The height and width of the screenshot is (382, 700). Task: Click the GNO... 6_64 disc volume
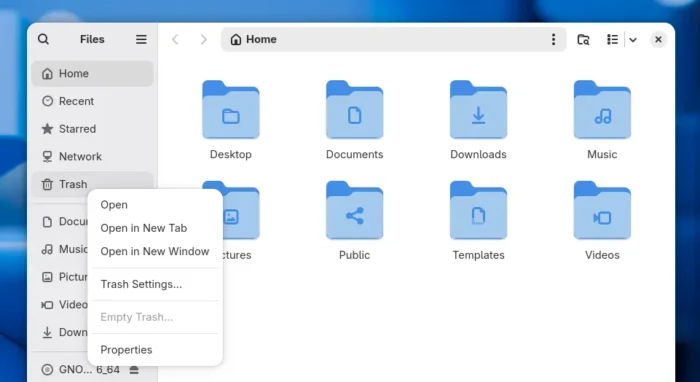point(80,370)
